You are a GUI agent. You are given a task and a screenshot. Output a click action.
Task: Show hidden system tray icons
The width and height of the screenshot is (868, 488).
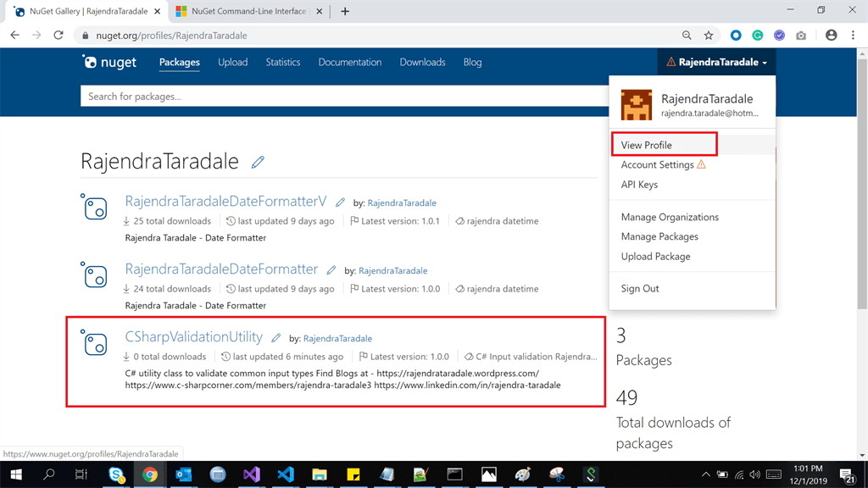coord(706,474)
